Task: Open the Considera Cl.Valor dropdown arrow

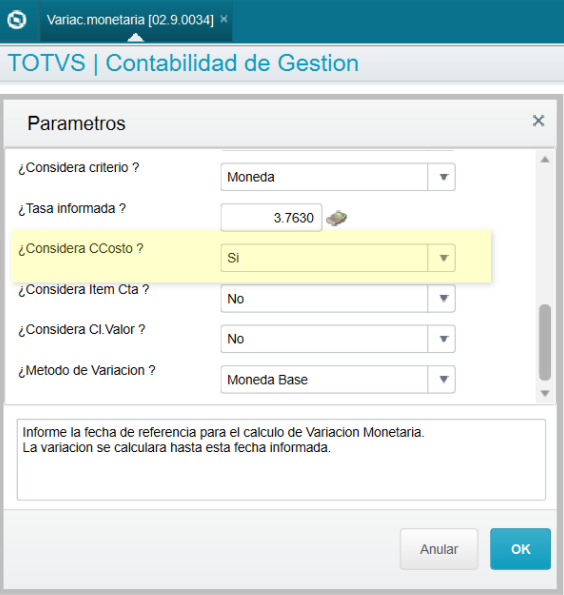Action: pos(442,339)
